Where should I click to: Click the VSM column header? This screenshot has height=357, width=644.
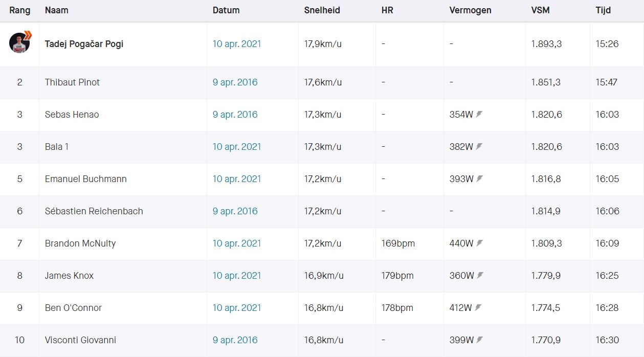pyautogui.click(x=540, y=10)
